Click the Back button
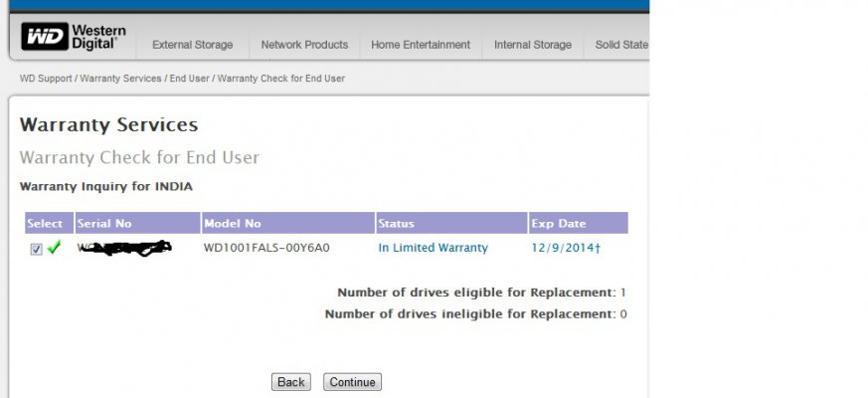Viewport: 868px width, 398px height. (291, 382)
